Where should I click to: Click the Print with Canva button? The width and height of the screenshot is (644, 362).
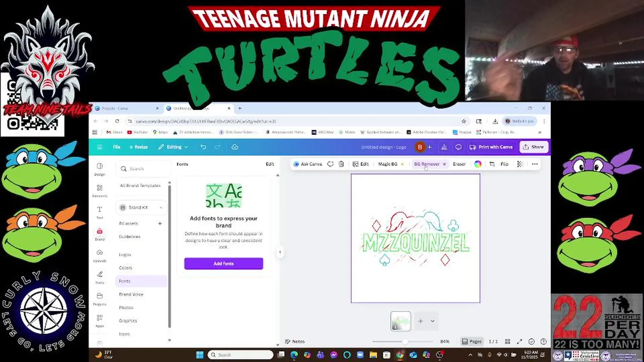491,147
